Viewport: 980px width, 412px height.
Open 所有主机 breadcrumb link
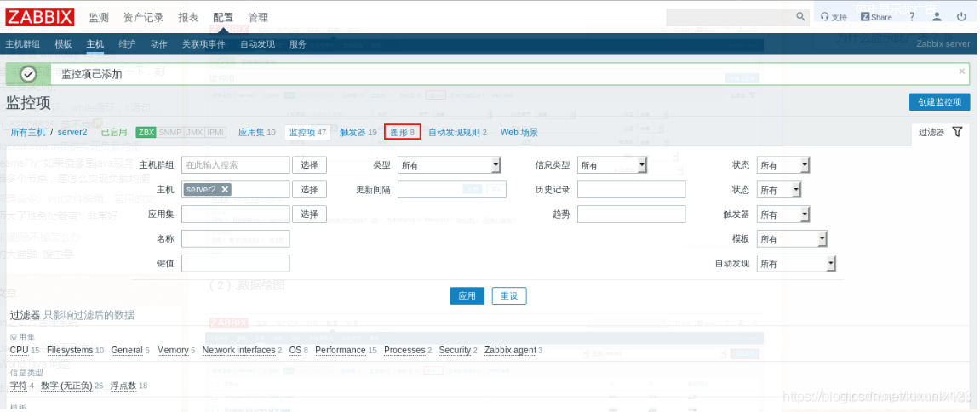tap(27, 132)
